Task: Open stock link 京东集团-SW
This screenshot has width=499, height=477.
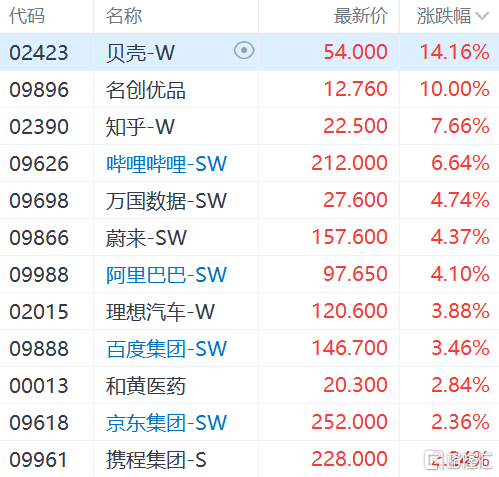Action: (x=166, y=423)
